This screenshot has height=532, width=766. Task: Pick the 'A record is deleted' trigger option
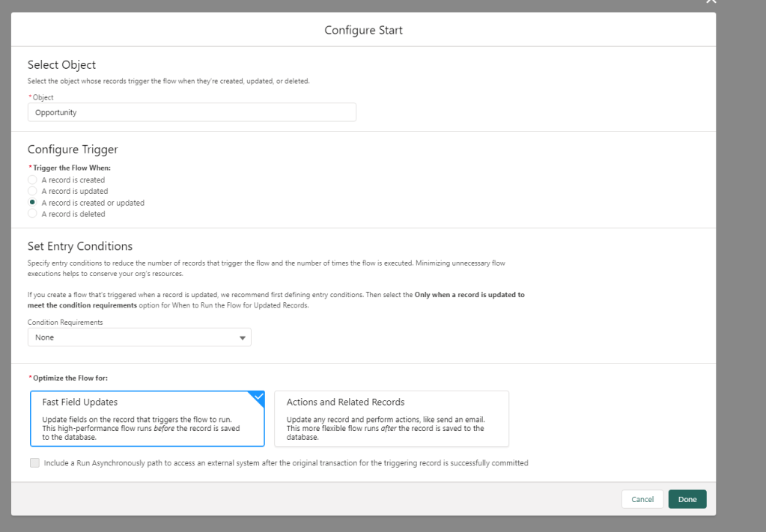pos(32,214)
